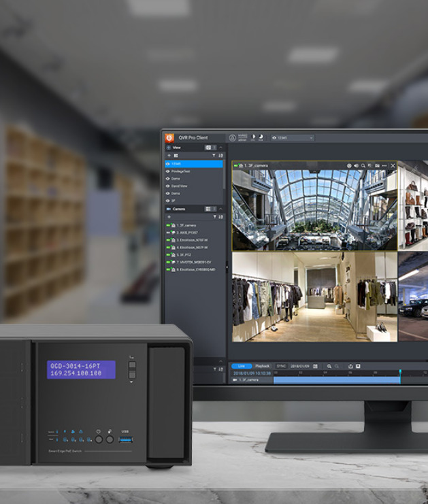Click the PTZ control icon on 3F_camera tile
The height and width of the screenshot is (504, 428).
[349, 165]
